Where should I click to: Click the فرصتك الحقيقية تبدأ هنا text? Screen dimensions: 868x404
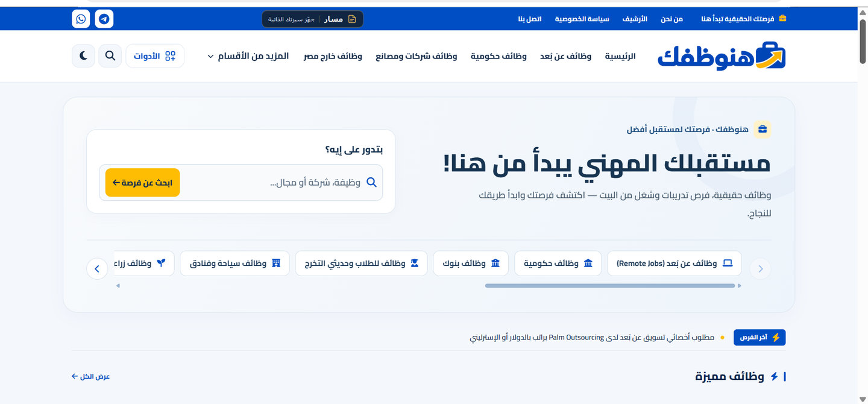coord(738,19)
